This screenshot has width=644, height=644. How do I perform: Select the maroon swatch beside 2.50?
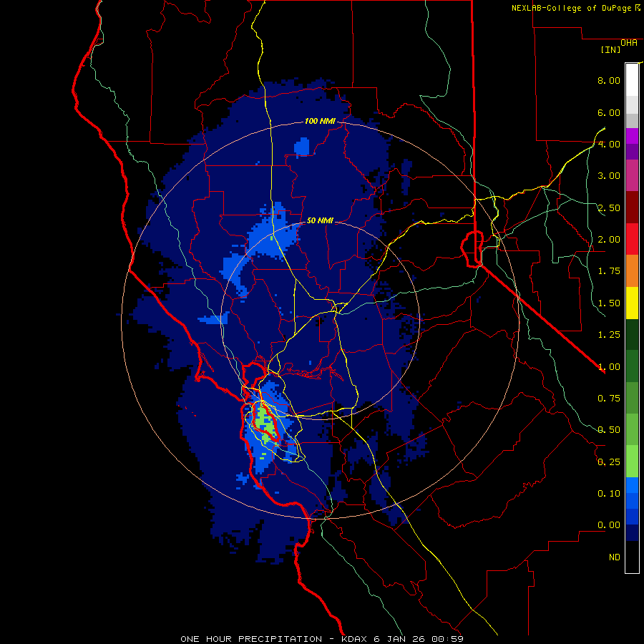[x=632, y=208]
